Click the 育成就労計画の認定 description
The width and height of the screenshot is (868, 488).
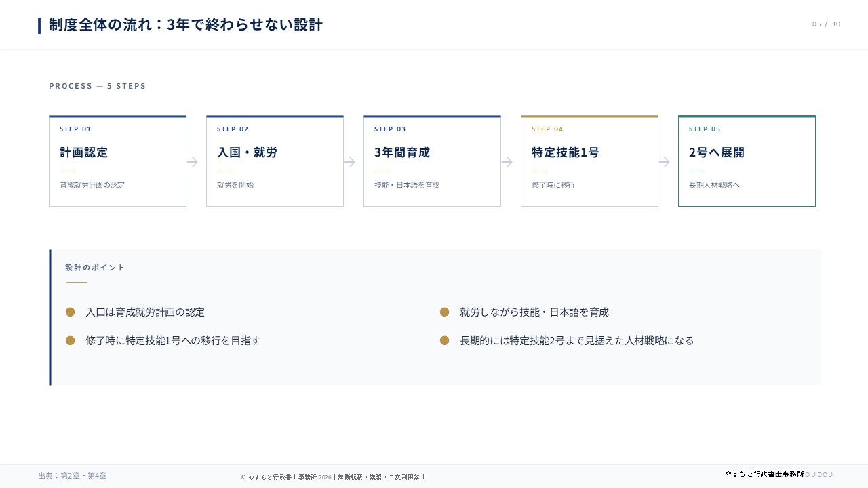click(92, 185)
